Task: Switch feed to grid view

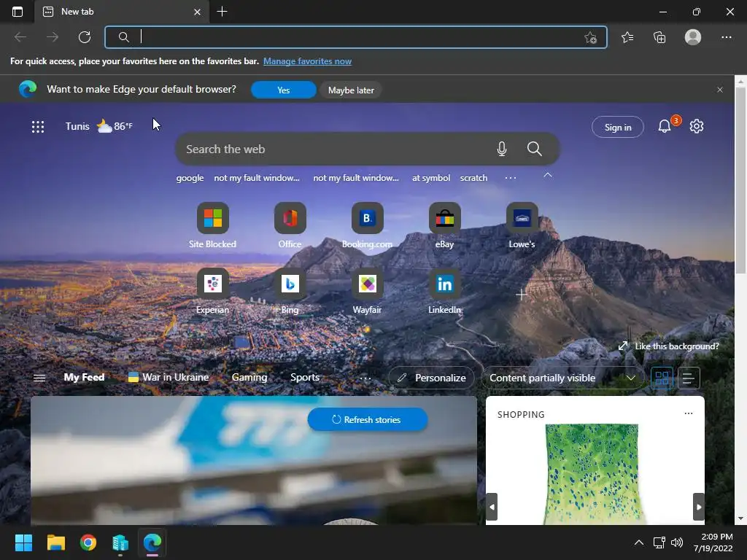Action: pyautogui.click(x=662, y=378)
